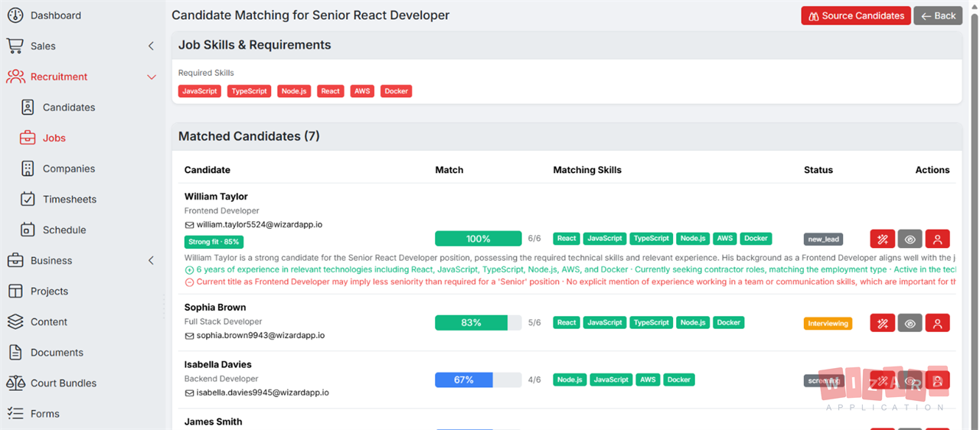
Task: Click the Source Candidates button
Action: click(x=856, y=15)
